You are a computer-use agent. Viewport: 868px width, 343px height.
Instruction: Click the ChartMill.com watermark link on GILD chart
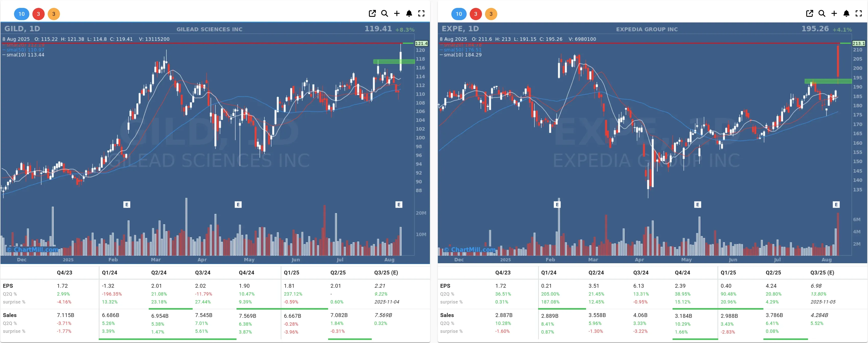[33, 249]
